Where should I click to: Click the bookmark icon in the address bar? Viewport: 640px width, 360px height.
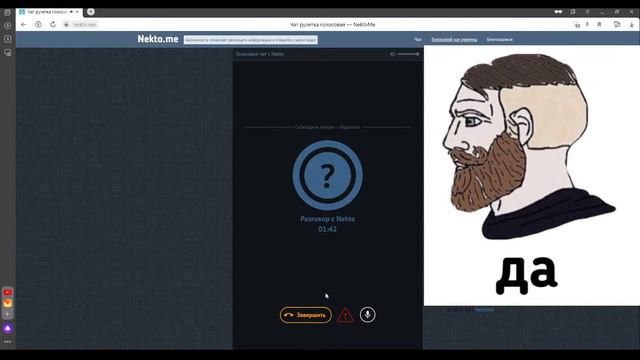[x=599, y=24]
